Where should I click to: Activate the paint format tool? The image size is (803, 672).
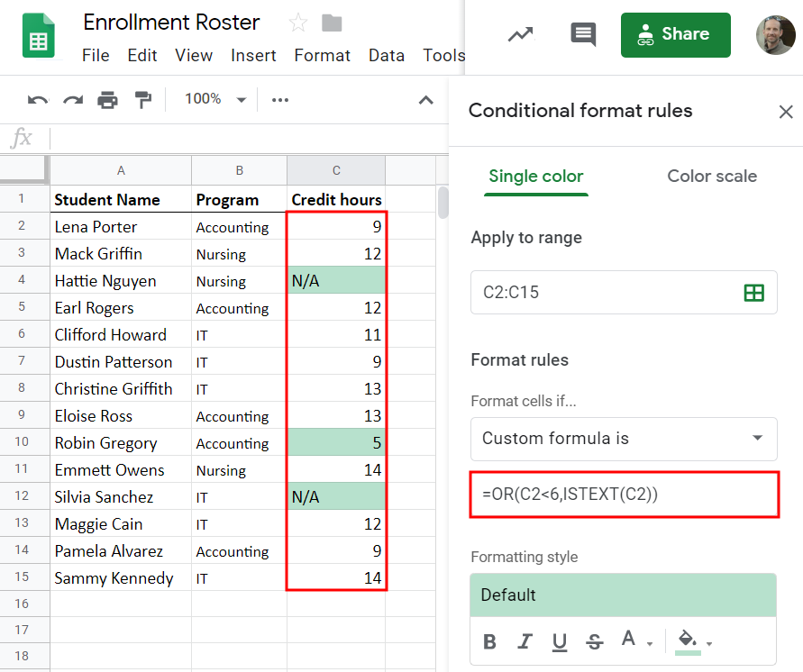pos(143,100)
